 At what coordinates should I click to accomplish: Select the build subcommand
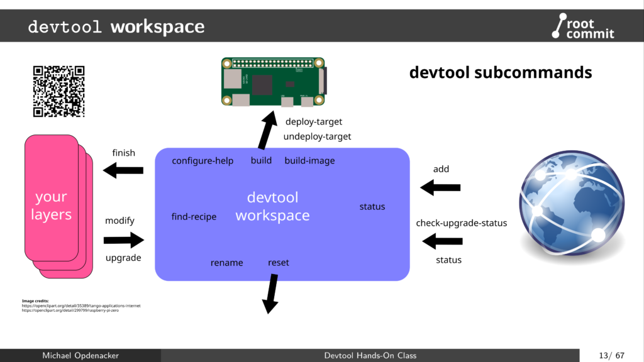(x=261, y=160)
